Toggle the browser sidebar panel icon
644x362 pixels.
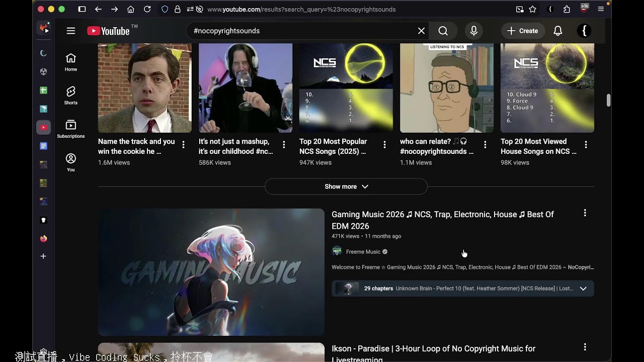pyautogui.click(x=82, y=9)
